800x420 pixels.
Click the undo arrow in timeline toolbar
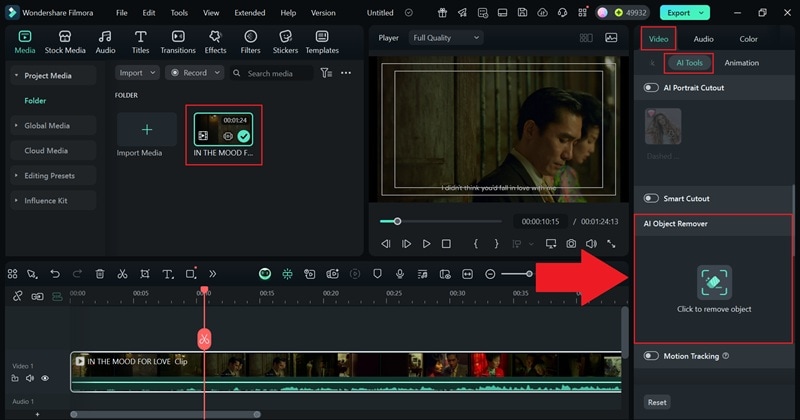pos(55,274)
